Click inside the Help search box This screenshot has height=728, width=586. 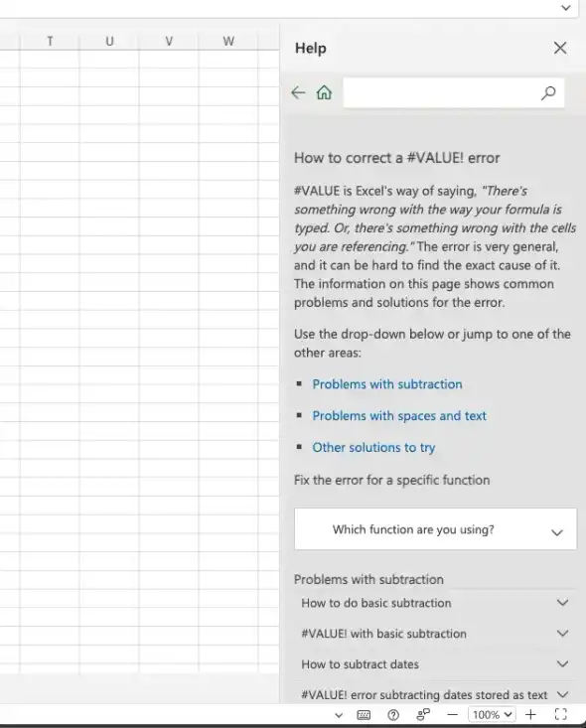tap(441, 92)
